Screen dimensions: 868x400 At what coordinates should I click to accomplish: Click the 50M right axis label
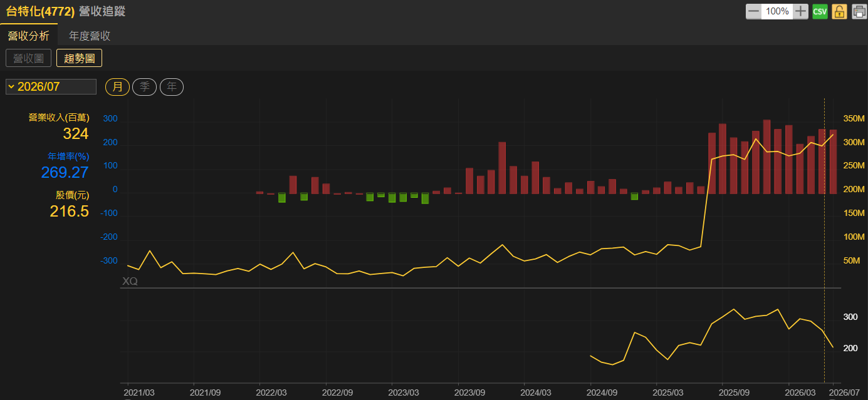pyautogui.click(x=852, y=260)
